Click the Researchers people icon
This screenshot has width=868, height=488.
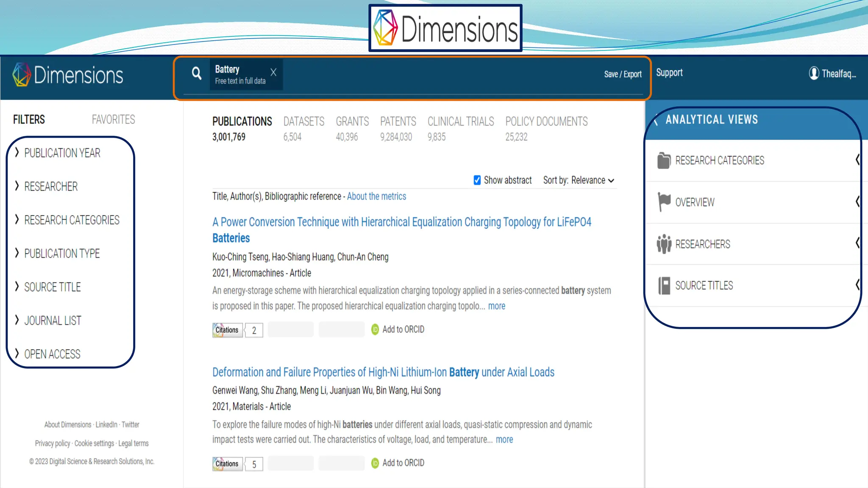(664, 244)
